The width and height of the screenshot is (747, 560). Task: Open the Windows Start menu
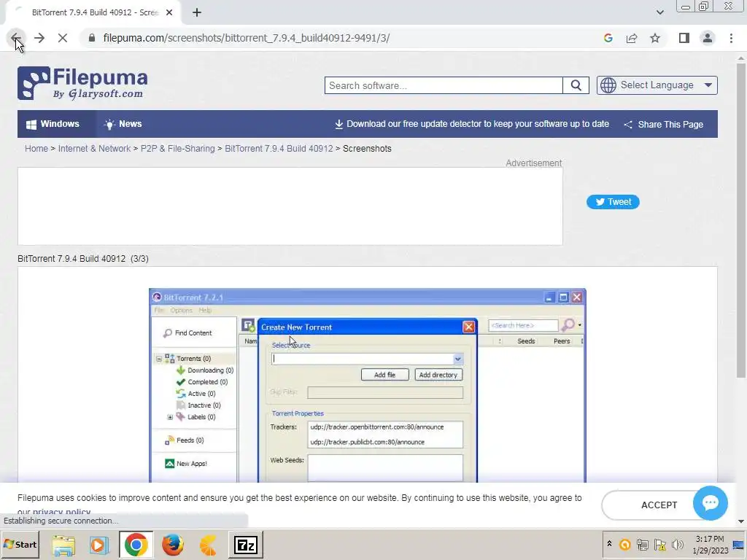20,544
